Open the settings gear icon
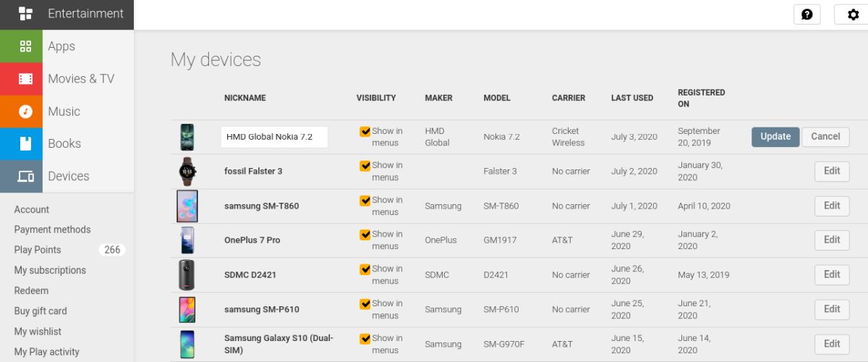The width and height of the screenshot is (868, 362). (853, 14)
